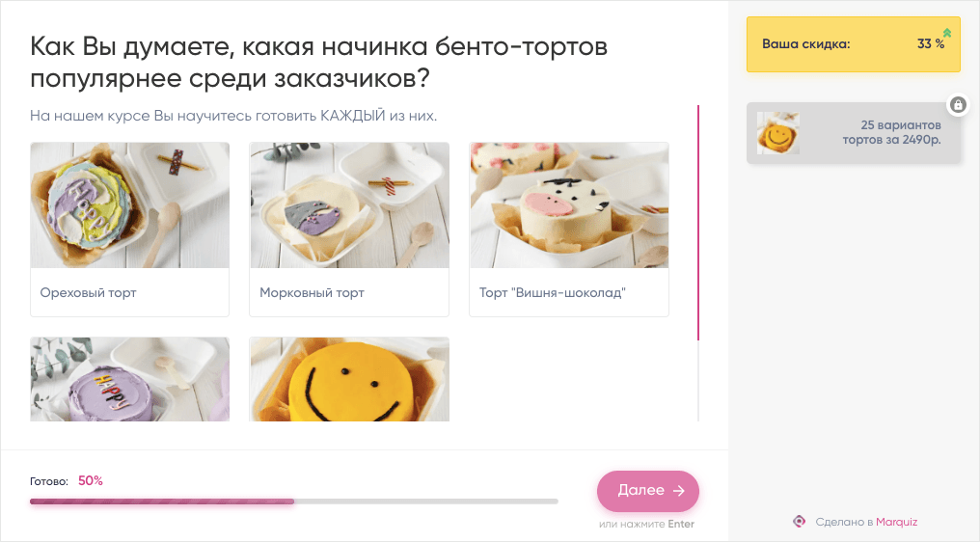980x542 pixels.
Task: Open the Marquiz link
Action: (896, 522)
